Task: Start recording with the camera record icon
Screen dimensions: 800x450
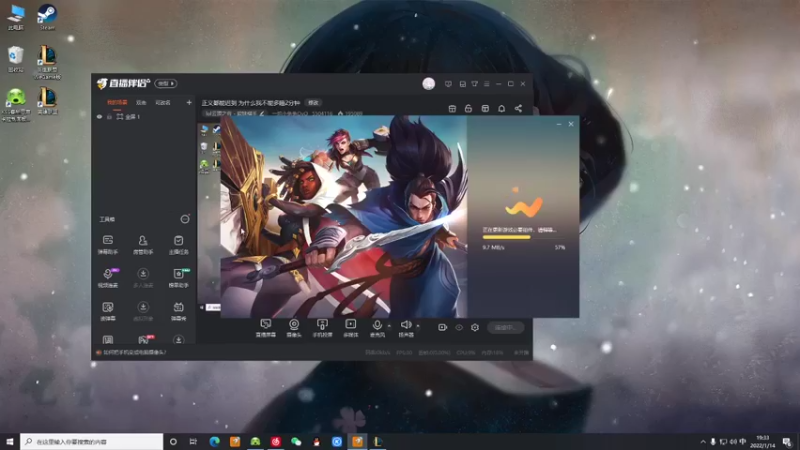Action: coord(442,328)
